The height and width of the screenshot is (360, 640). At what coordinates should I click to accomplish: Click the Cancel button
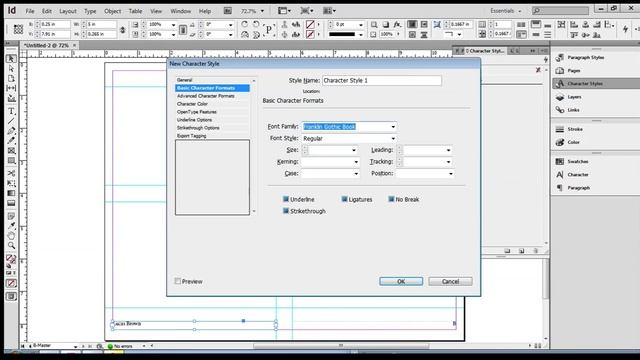click(x=450, y=281)
